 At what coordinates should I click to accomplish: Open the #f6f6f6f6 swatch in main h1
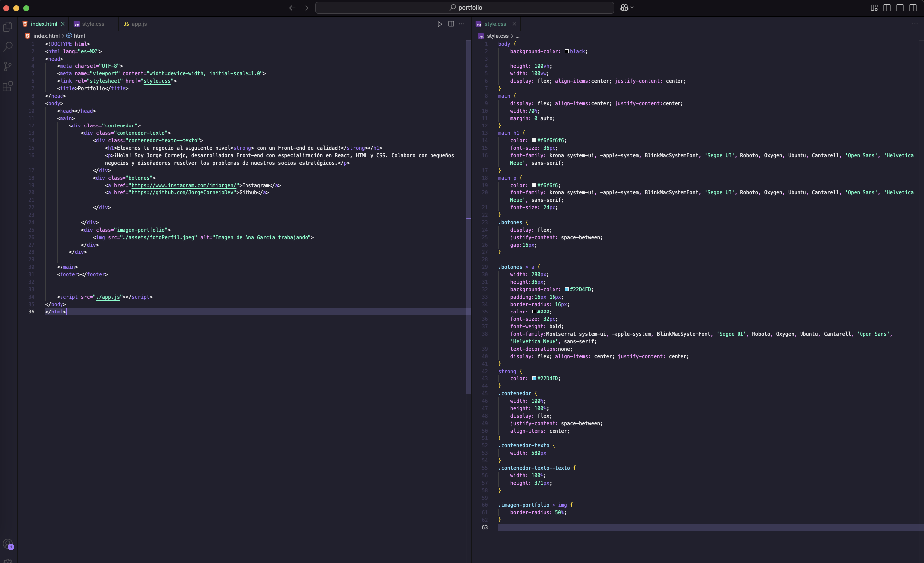534,140
